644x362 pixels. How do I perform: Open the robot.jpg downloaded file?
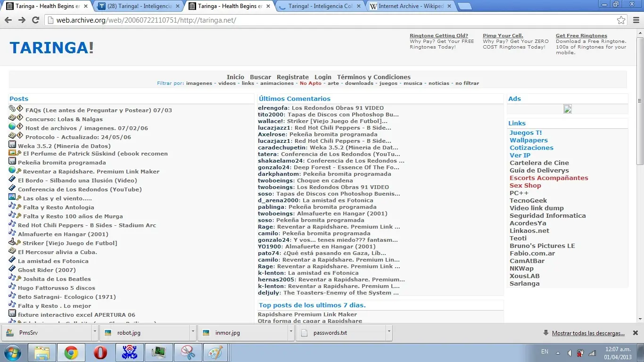coord(145,332)
